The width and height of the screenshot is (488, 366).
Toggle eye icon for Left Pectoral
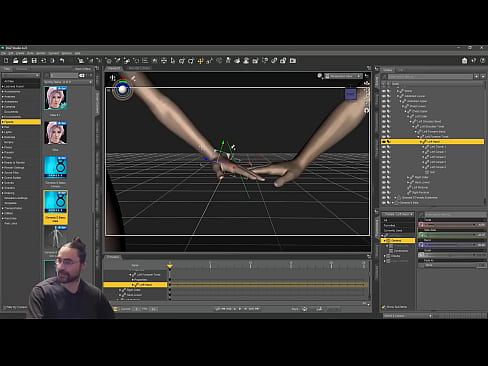click(x=384, y=187)
